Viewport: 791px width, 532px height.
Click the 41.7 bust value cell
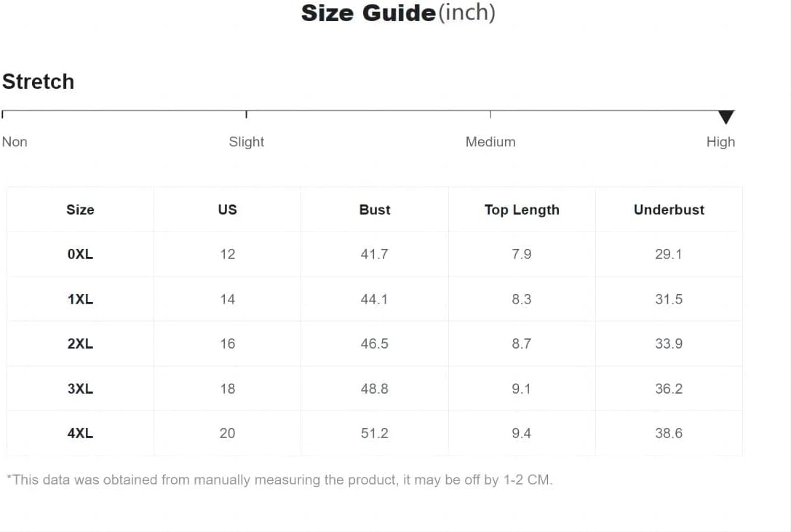point(374,254)
